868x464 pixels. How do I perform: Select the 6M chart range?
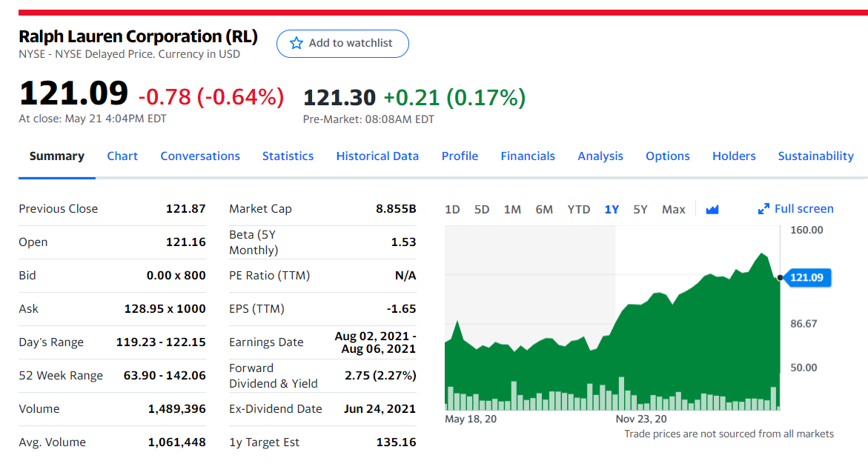tap(543, 209)
